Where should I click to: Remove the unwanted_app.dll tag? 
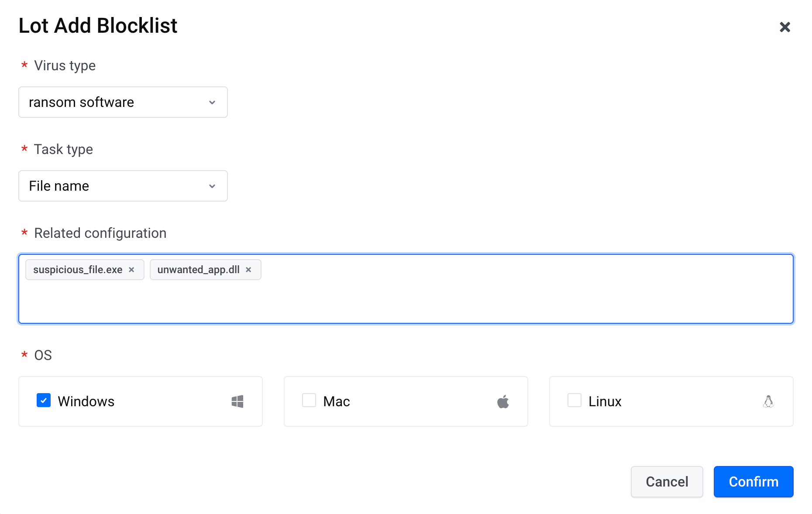[248, 270]
